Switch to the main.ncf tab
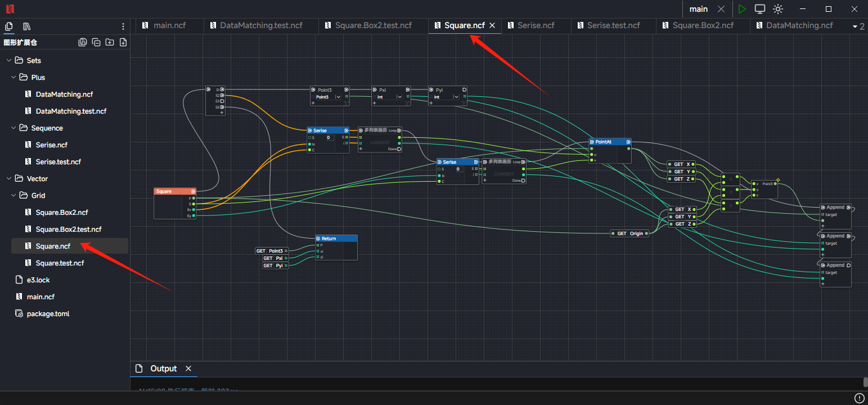This screenshot has height=405, width=868. click(169, 25)
